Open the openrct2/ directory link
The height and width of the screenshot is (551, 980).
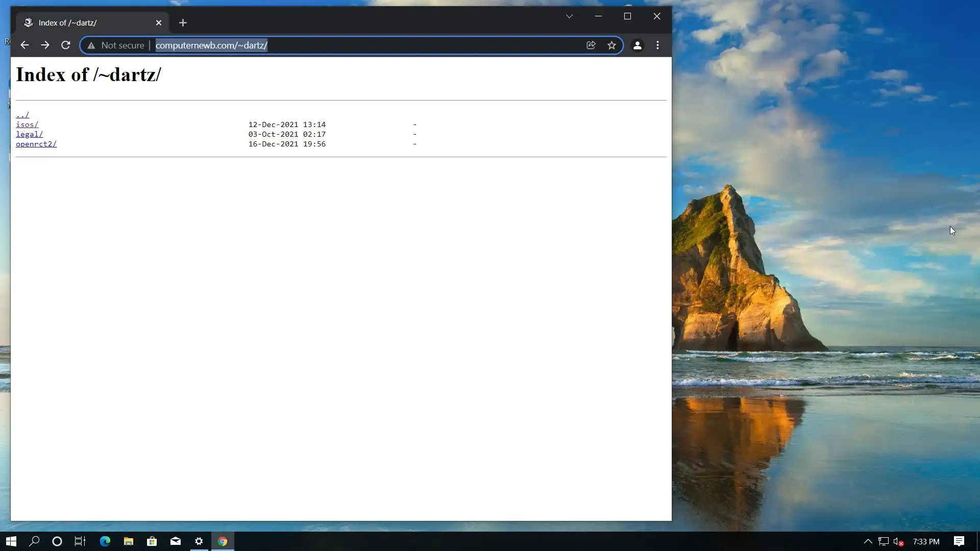click(36, 144)
